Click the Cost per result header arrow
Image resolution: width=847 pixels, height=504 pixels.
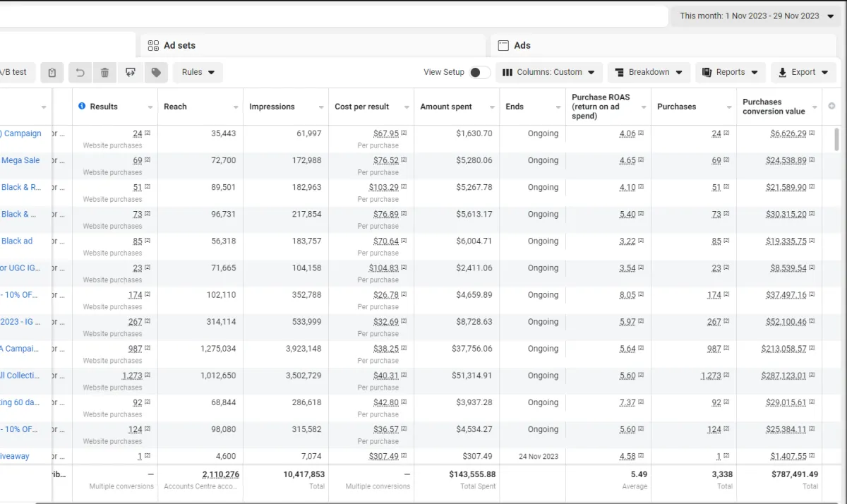click(x=407, y=107)
